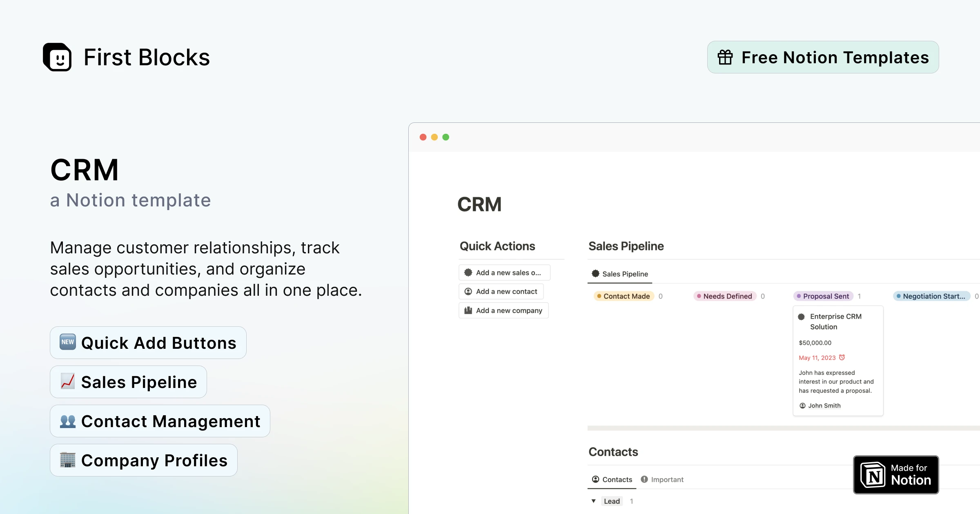
Task: Click the badge icon on Add a new sales button
Action: point(468,272)
